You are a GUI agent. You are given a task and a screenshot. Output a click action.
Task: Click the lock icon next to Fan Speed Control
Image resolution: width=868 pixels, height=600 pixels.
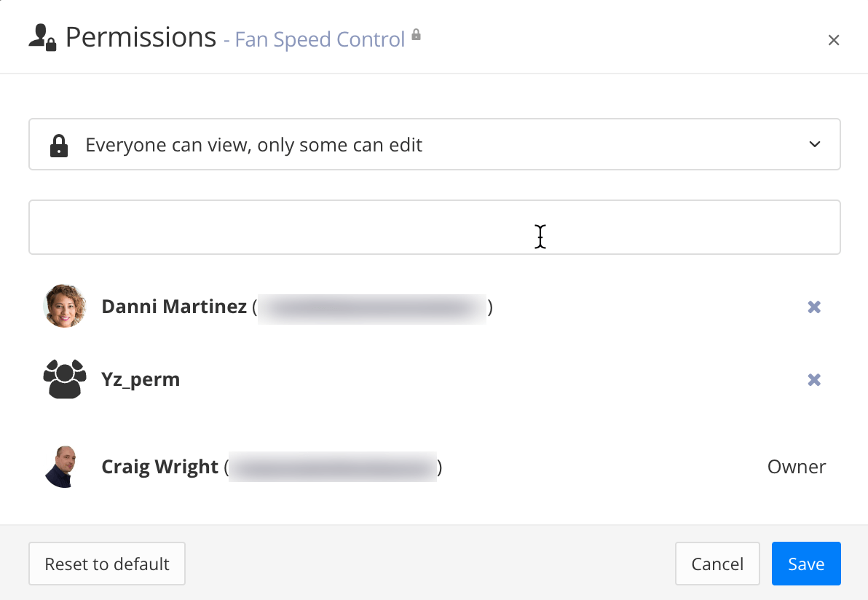pos(415,34)
